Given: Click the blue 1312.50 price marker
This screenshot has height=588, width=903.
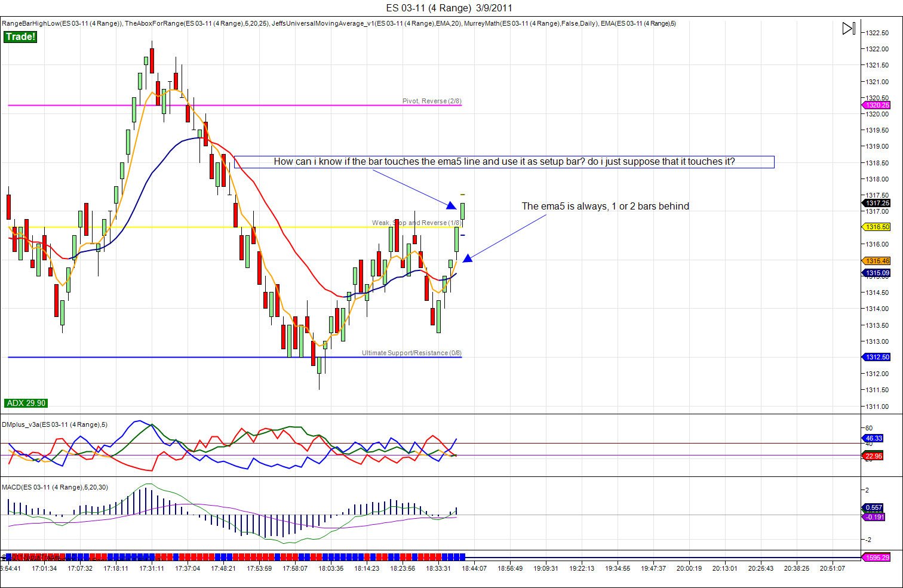Looking at the screenshot, I should pyautogui.click(x=876, y=357).
